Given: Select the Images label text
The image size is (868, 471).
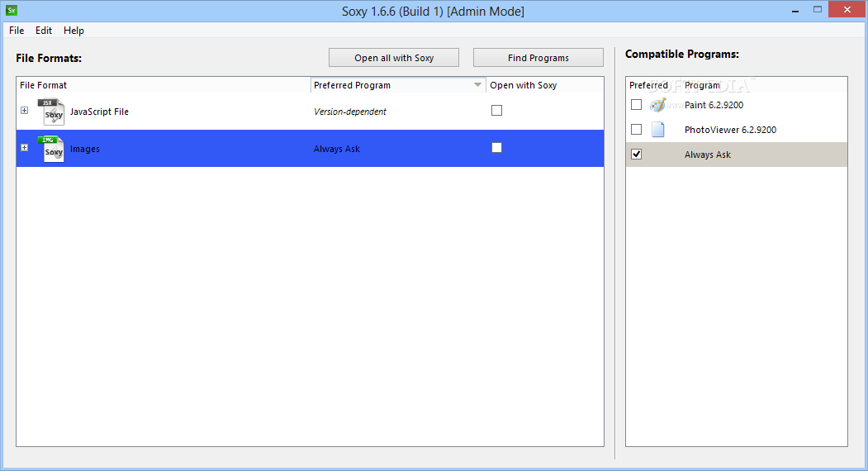Looking at the screenshot, I should pos(85,149).
